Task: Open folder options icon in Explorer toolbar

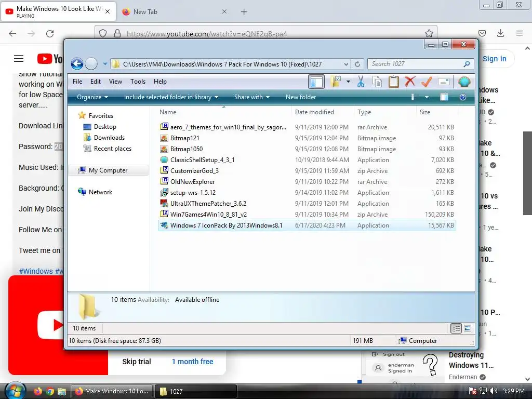Action: click(335, 82)
